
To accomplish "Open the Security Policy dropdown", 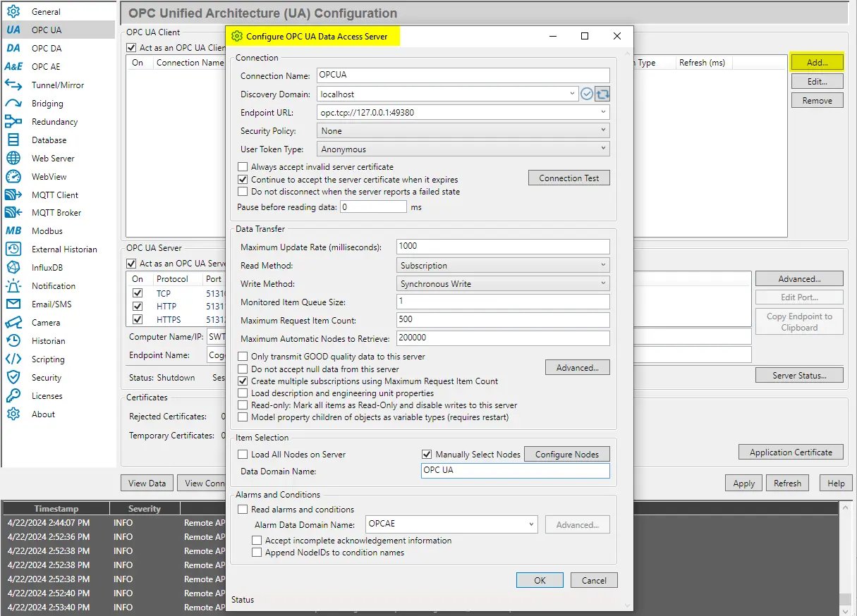I will point(461,130).
